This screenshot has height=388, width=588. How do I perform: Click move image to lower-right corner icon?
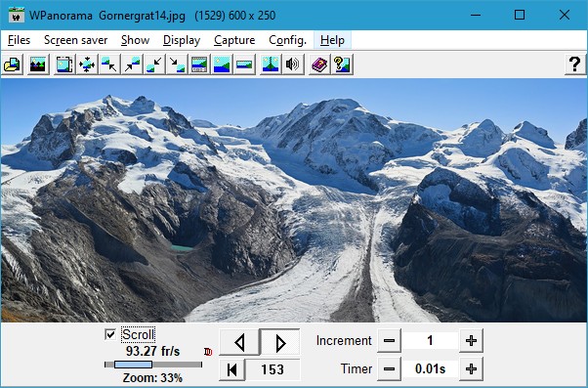[x=177, y=65]
